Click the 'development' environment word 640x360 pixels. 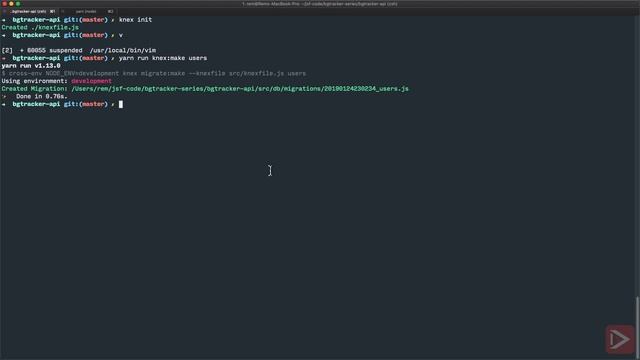pos(91,81)
